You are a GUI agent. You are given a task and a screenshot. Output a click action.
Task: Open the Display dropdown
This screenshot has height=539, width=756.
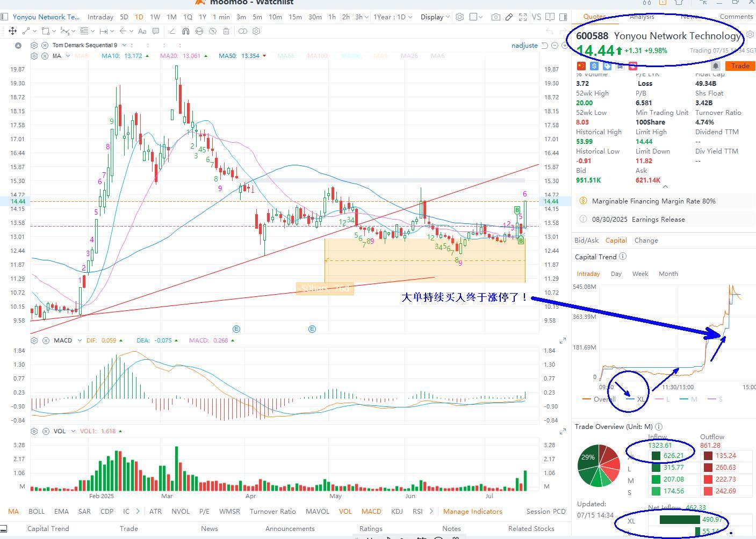click(x=435, y=17)
